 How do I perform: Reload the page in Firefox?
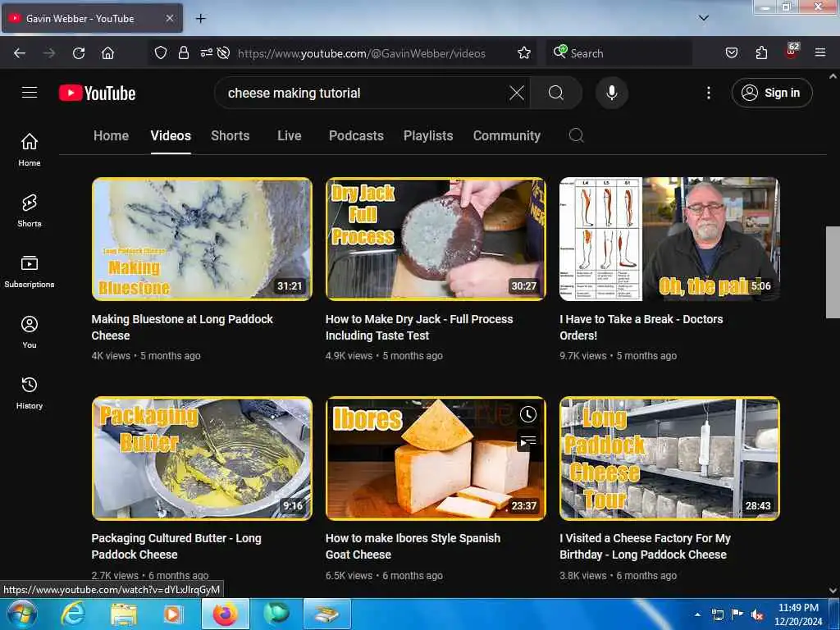[79, 53]
